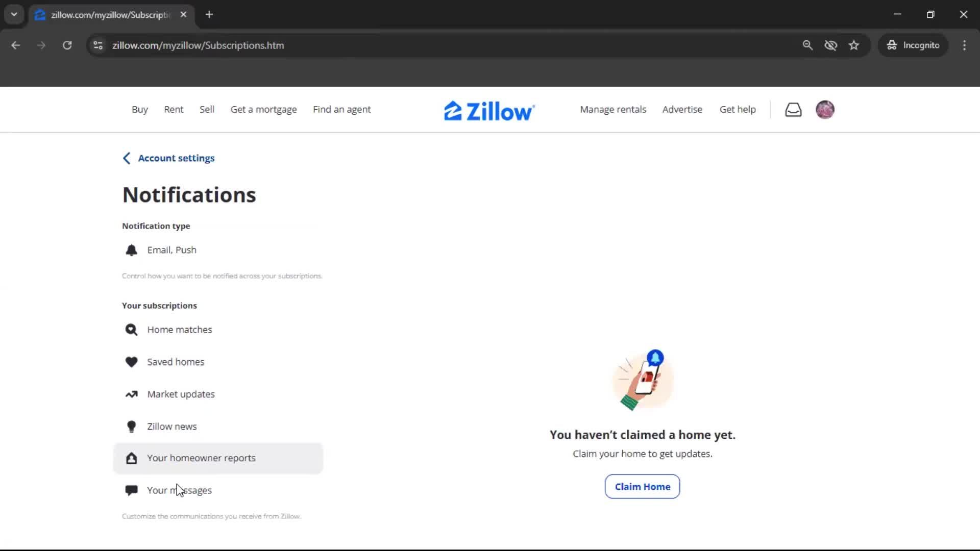Click the browser zoom magnifier icon
The width and height of the screenshot is (980, 551).
[x=807, y=45]
